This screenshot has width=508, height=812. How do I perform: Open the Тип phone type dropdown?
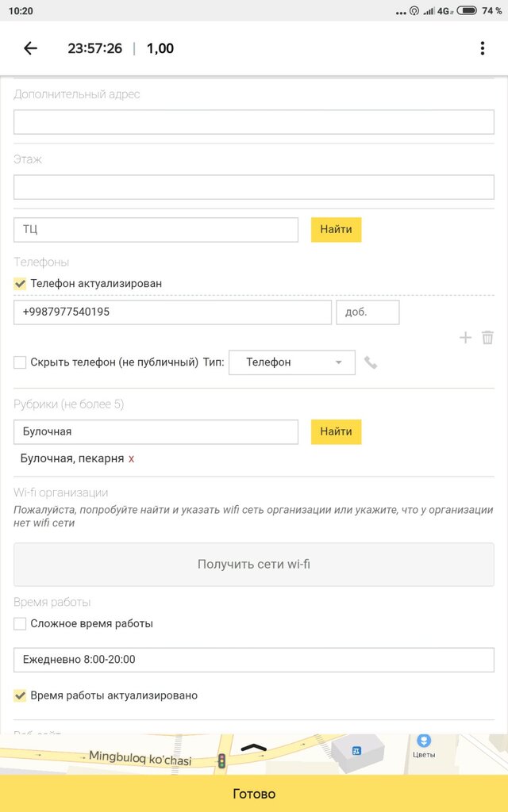pos(292,362)
